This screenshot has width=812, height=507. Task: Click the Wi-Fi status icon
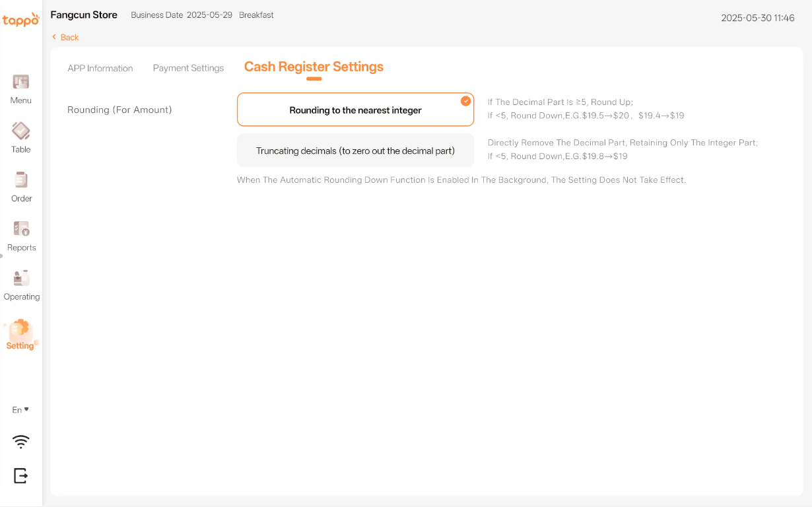pos(21,442)
